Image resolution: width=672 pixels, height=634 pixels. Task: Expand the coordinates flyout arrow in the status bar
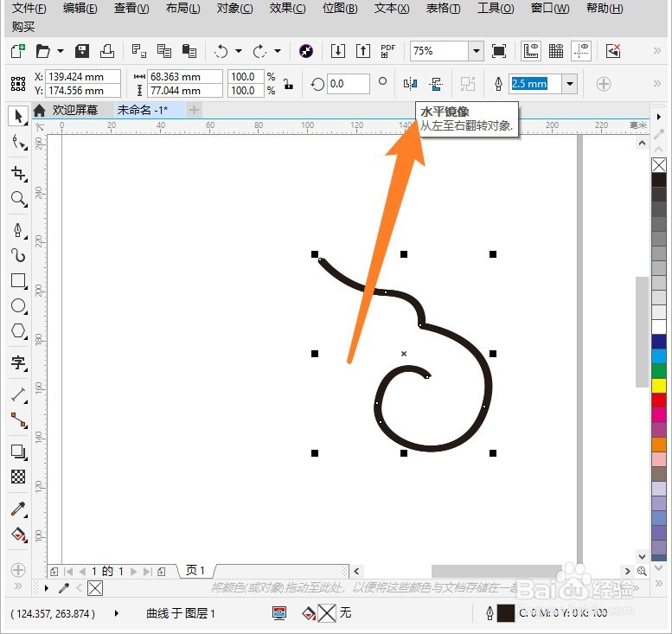117,613
